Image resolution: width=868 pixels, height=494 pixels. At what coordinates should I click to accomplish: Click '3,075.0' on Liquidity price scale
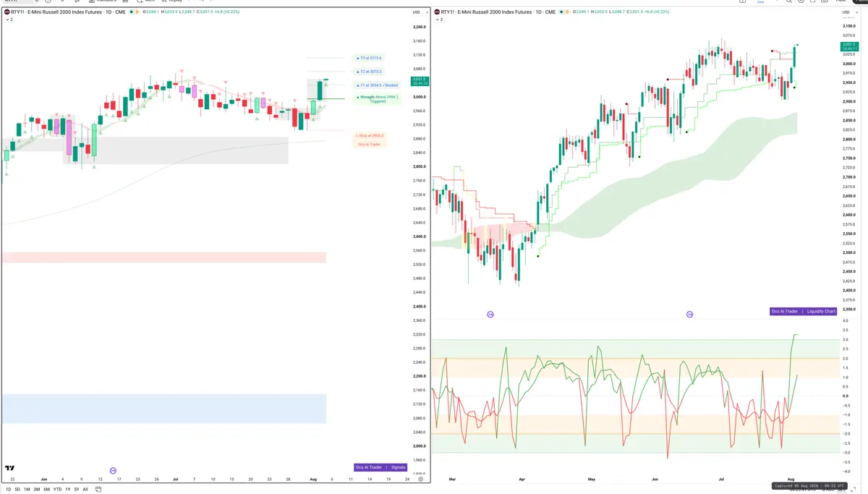click(848, 35)
